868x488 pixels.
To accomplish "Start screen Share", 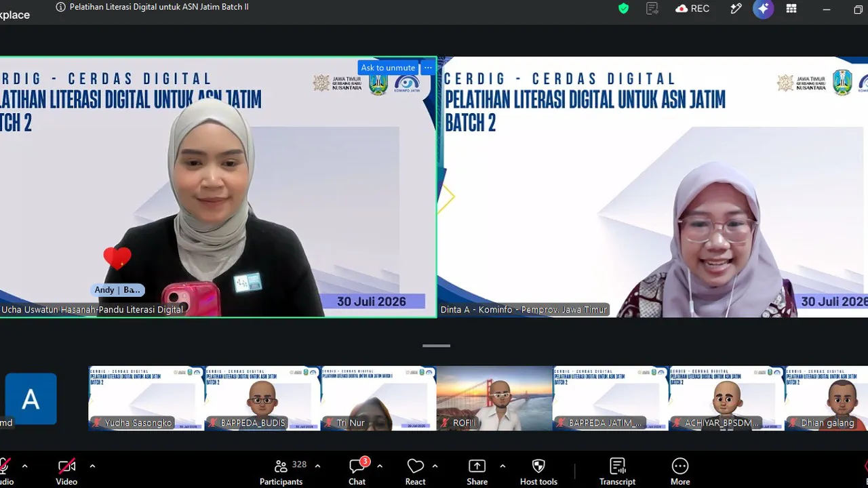I will tap(477, 472).
